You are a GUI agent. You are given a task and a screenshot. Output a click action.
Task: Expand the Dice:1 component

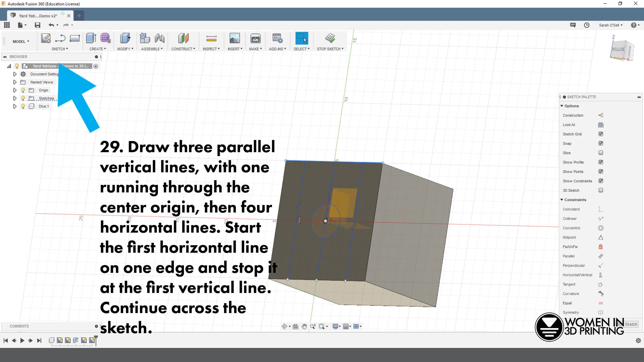[x=15, y=106]
